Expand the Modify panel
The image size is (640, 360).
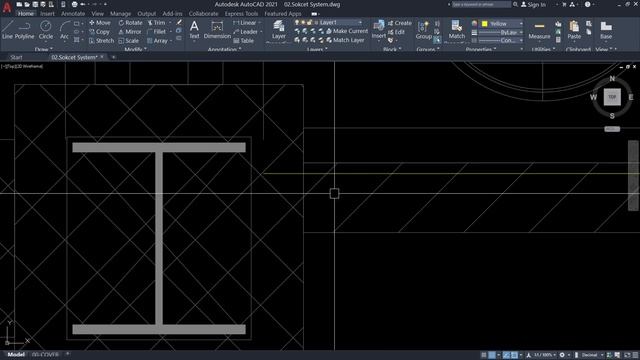(136, 49)
